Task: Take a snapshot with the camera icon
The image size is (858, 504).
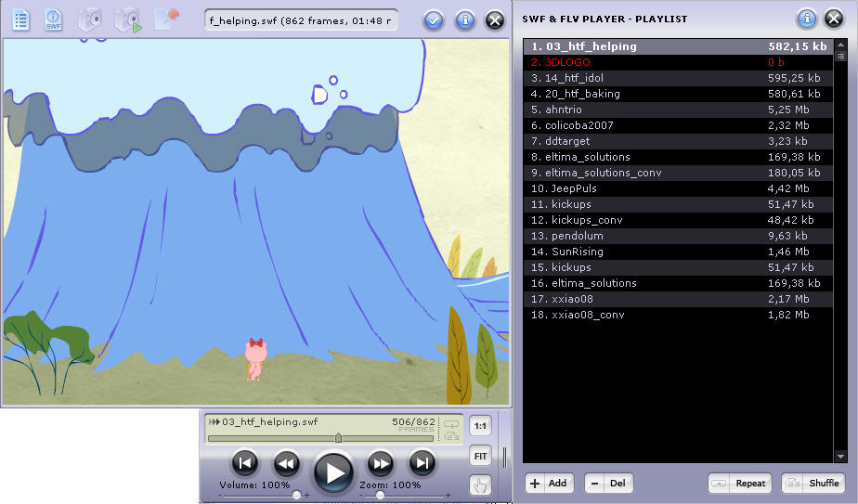Action: 90,20
